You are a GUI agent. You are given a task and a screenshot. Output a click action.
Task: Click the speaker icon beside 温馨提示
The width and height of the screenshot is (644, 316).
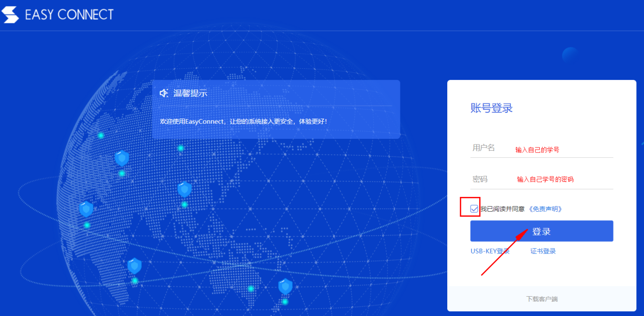pyautogui.click(x=164, y=93)
